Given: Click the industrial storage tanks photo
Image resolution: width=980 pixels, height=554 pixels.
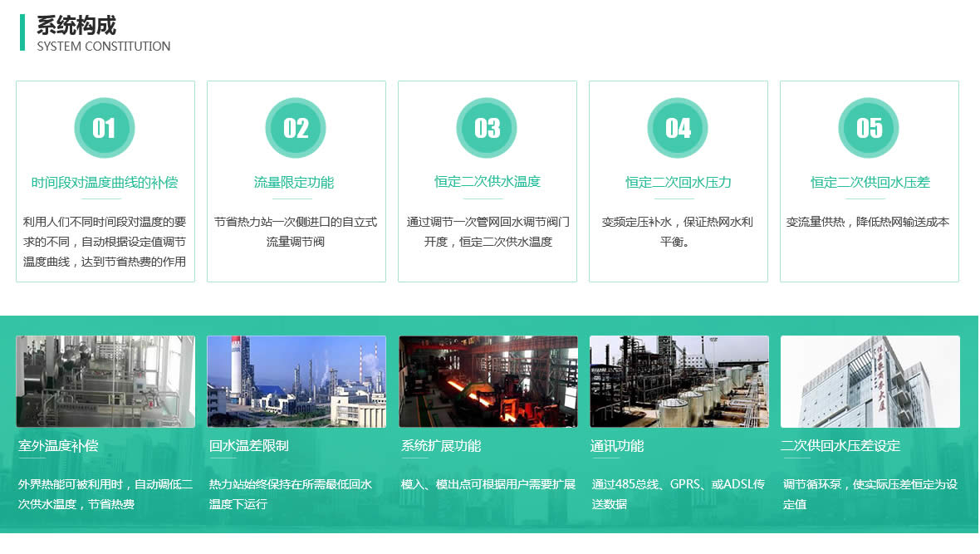Looking at the screenshot, I should (x=679, y=381).
